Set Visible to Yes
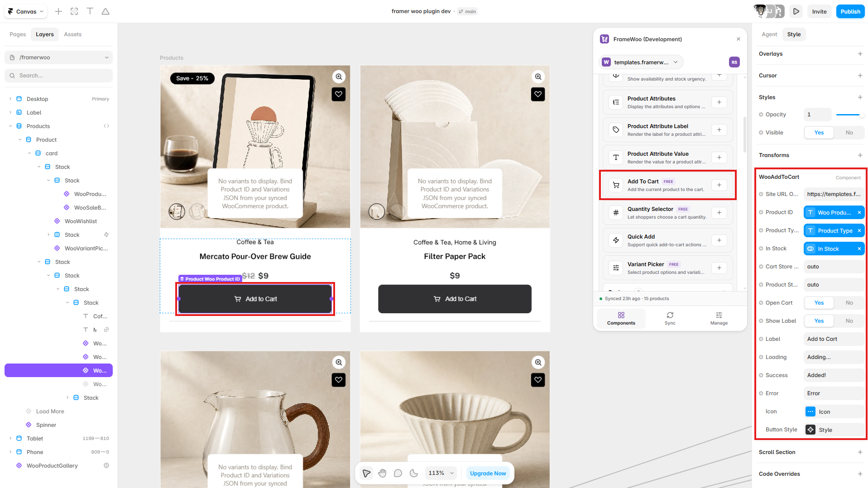This screenshot has height=488, width=868. (x=819, y=133)
